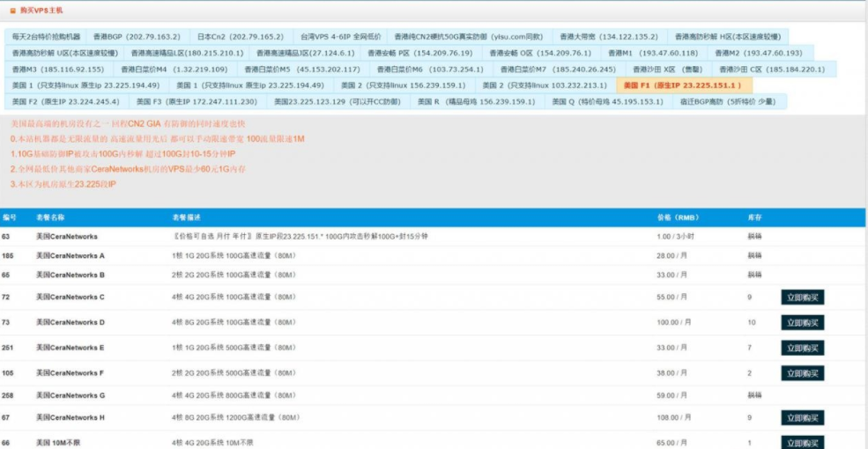Click 立即购买 on 美国CeraNetworks H row
Image resolution: width=868 pixels, height=449 pixels.
click(x=802, y=418)
